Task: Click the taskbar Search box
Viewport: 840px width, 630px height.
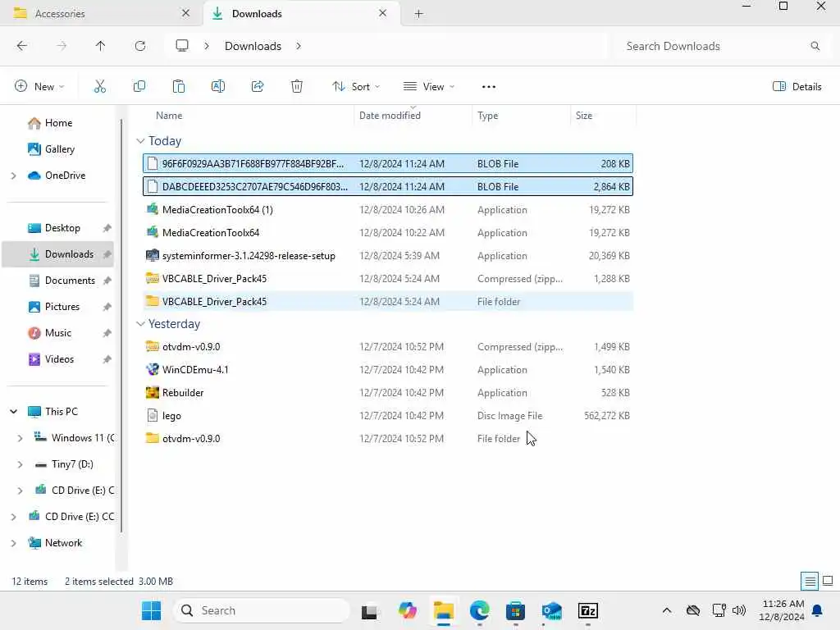Action: click(x=262, y=610)
